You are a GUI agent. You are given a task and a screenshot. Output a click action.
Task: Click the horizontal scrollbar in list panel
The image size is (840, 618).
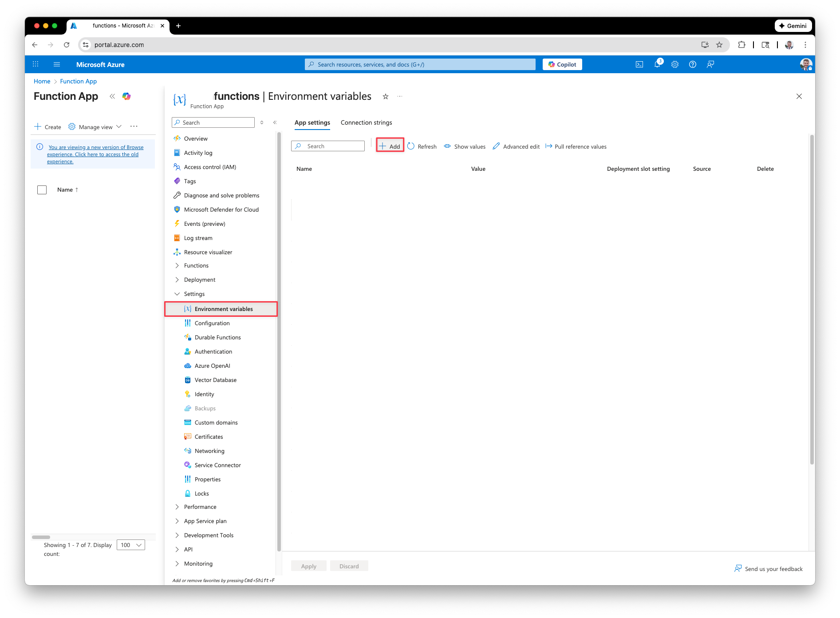41,537
